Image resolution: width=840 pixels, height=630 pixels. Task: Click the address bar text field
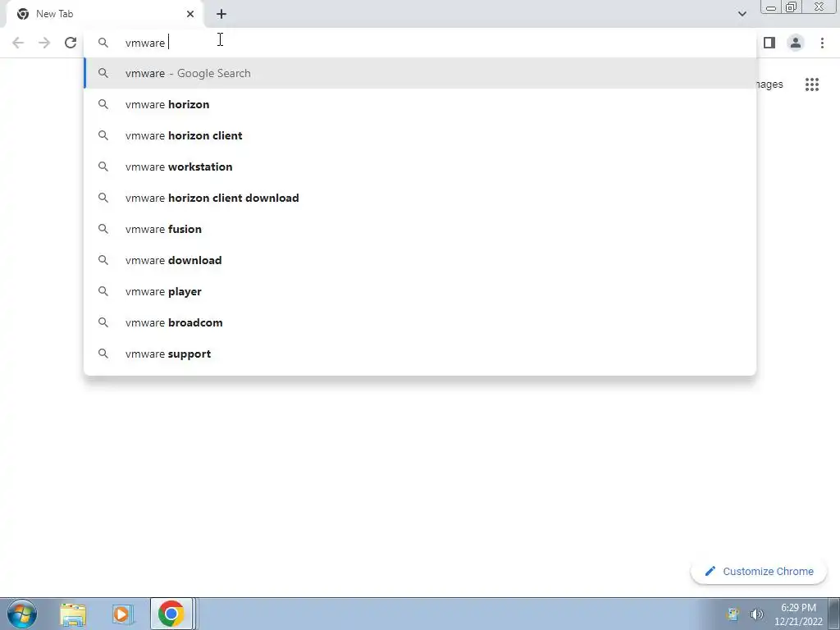420,43
